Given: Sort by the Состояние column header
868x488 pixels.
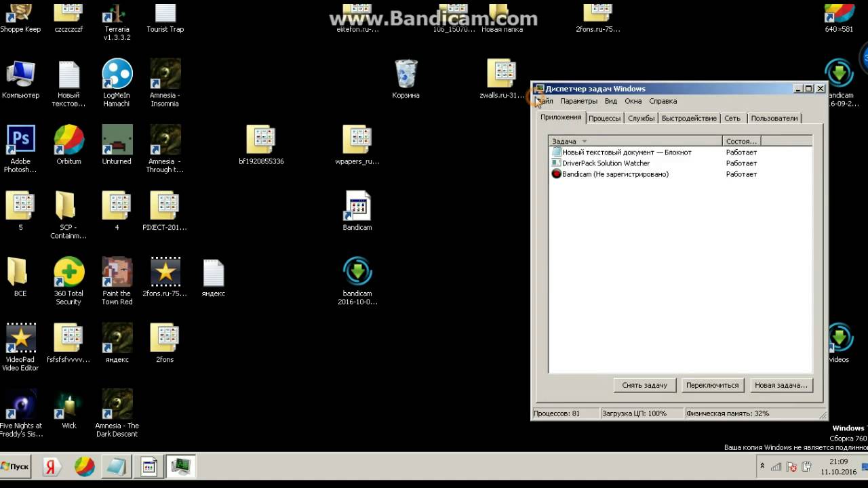Looking at the screenshot, I should 741,141.
